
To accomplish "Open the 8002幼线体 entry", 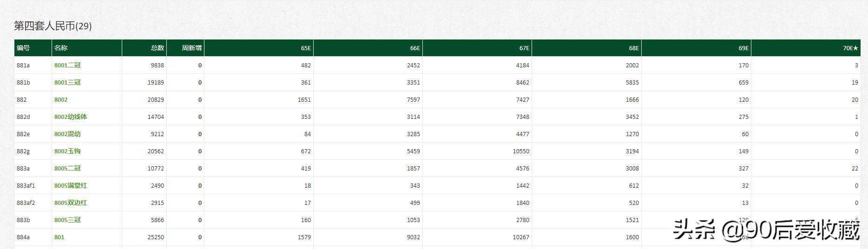I will (x=71, y=117).
